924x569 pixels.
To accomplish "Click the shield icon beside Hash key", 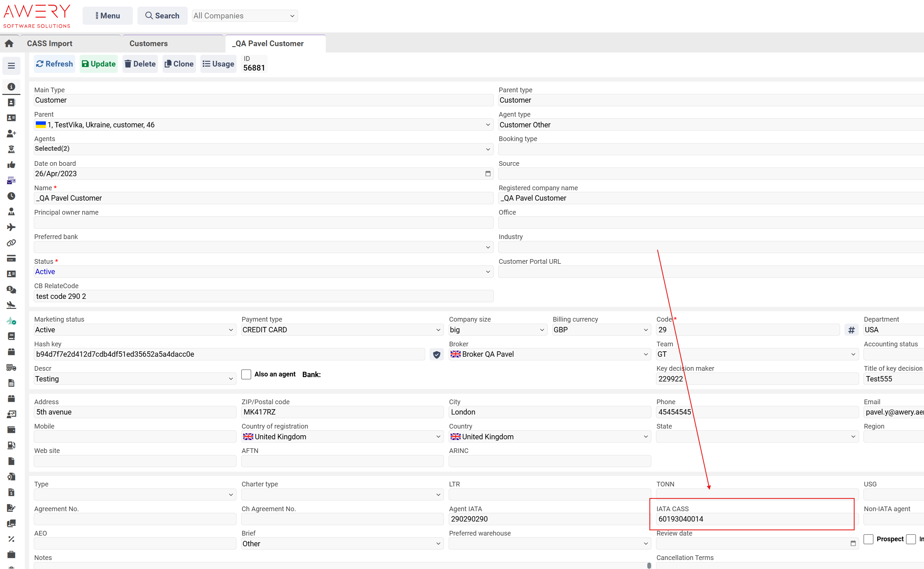I will tap(436, 354).
